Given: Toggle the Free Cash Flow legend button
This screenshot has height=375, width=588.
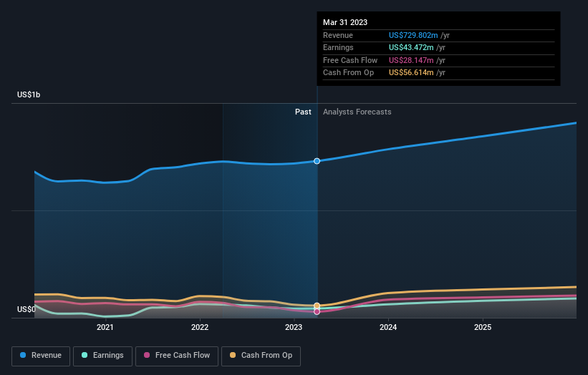Looking at the screenshot, I should [x=177, y=356].
